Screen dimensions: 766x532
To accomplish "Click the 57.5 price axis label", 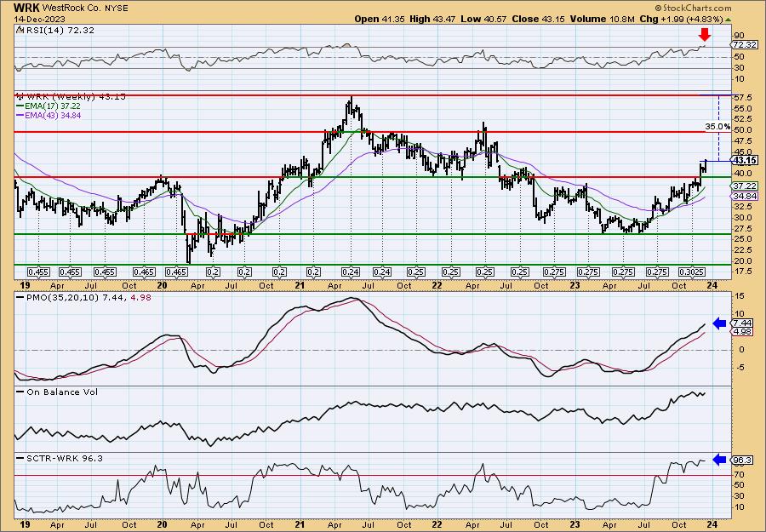I will tap(742, 98).
